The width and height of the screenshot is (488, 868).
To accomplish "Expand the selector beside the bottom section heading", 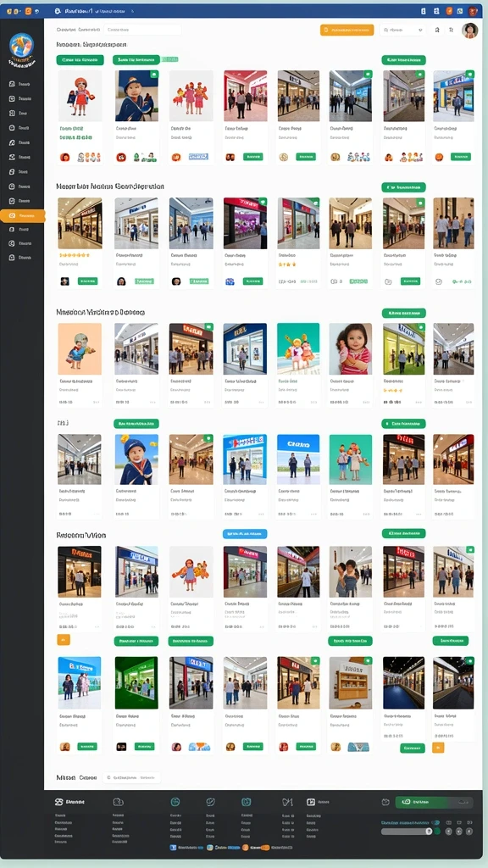I will (131, 777).
